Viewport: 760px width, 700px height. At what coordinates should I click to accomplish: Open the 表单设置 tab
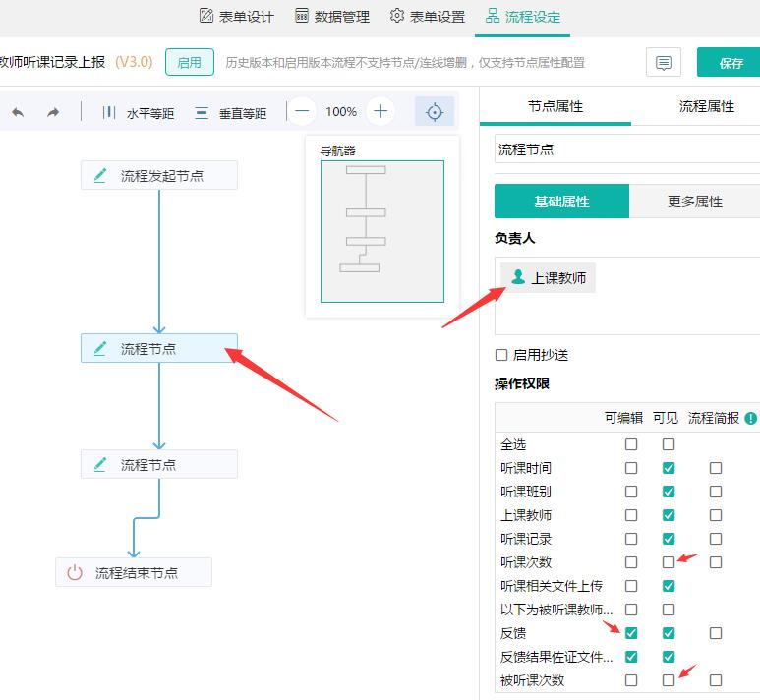coord(428,17)
